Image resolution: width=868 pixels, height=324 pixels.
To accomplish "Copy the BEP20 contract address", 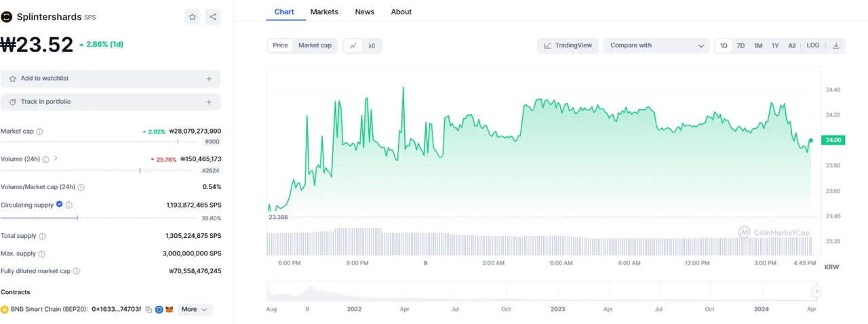I will tap(149, 310).
